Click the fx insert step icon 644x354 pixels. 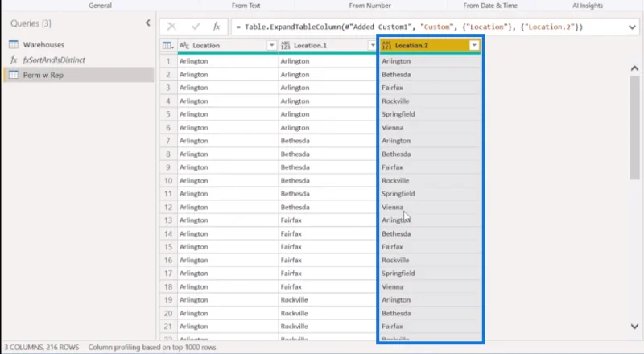coord(217,27)
